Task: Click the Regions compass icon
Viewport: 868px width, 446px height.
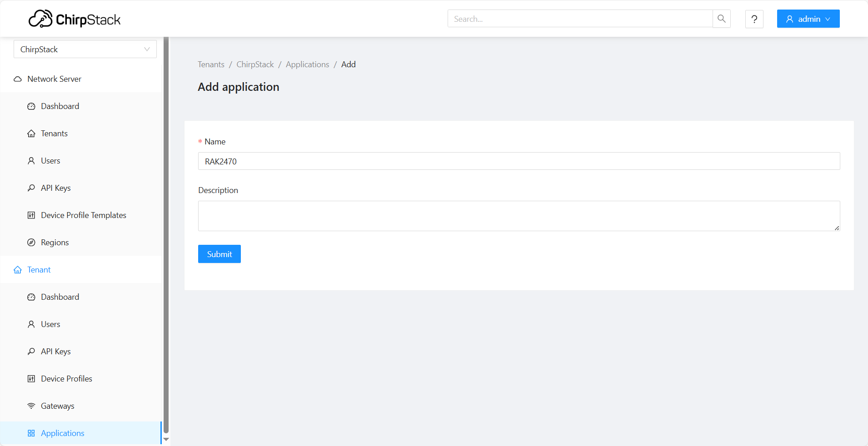Action: pyautogui.click(x=31, y=243)
